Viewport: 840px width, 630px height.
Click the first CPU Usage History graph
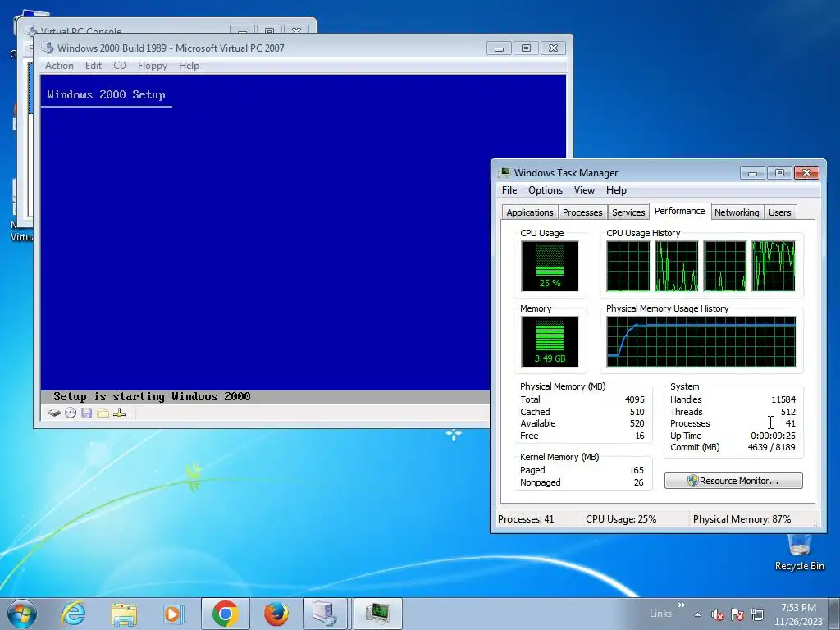click(628, 266)
